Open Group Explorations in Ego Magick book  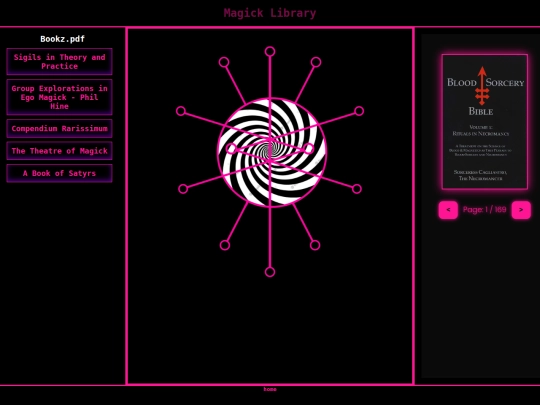(59, 97)
